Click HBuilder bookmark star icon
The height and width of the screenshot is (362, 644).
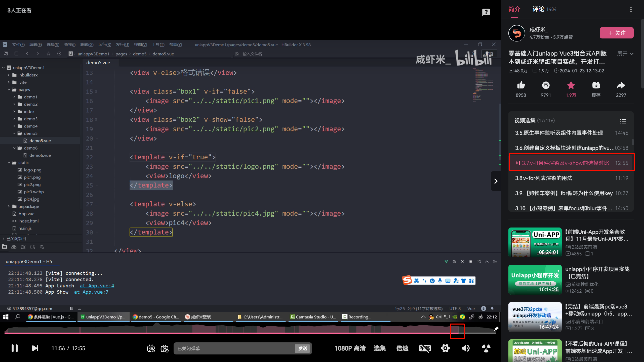click(x=48, y=54)
